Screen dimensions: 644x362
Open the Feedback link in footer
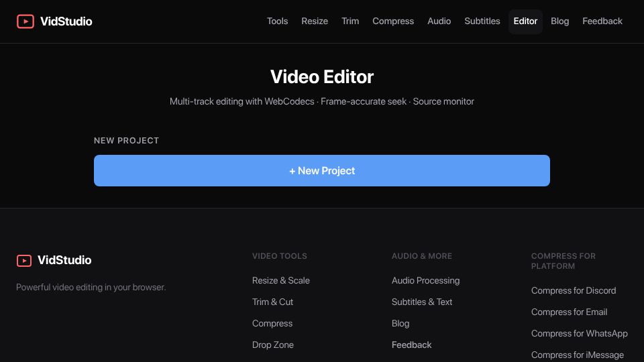click(411, 345)
